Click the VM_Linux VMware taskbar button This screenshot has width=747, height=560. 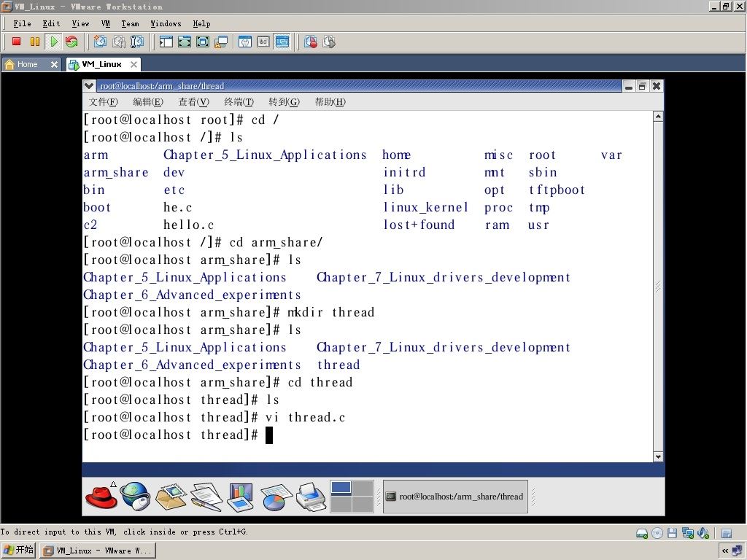coord(97,551)
